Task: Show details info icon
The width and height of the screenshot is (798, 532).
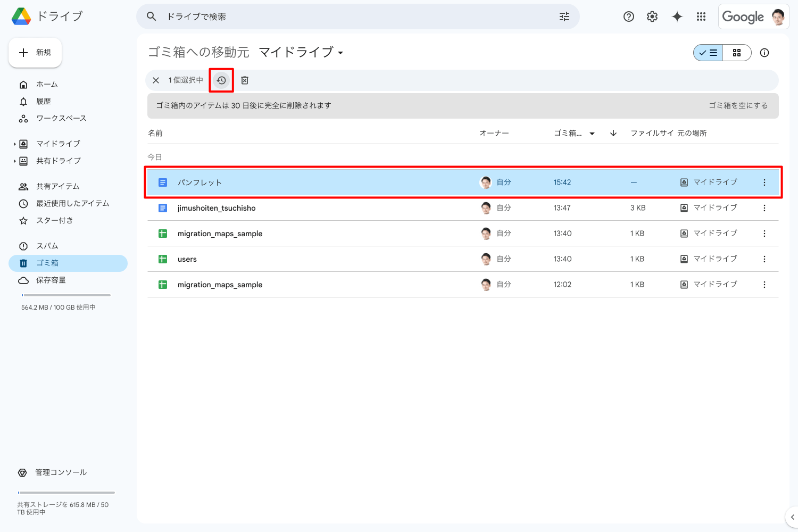Action: click(764, 53)
